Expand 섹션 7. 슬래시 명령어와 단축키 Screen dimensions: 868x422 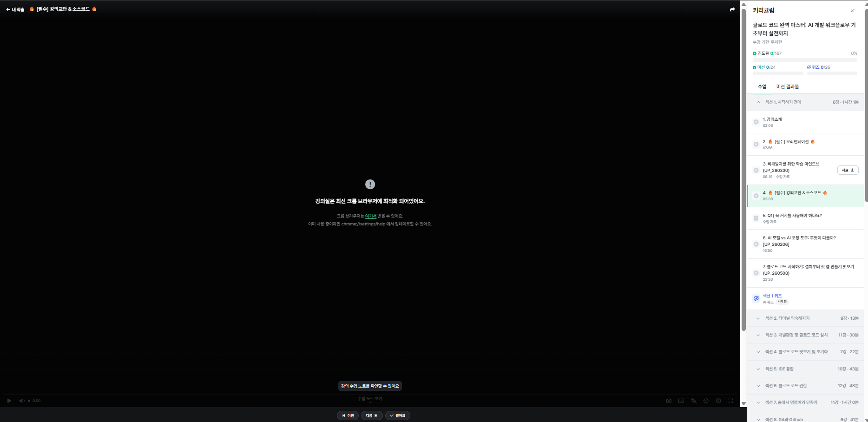(805, 402)
